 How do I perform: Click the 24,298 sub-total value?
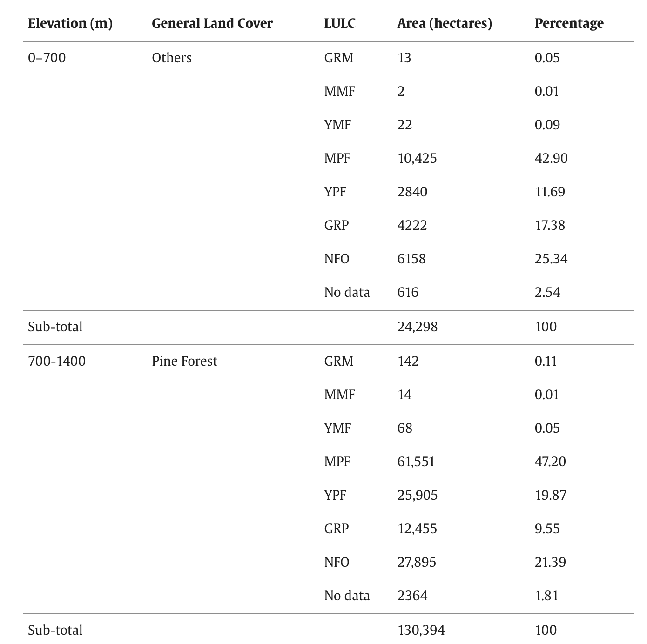click(x=418, y=327)
